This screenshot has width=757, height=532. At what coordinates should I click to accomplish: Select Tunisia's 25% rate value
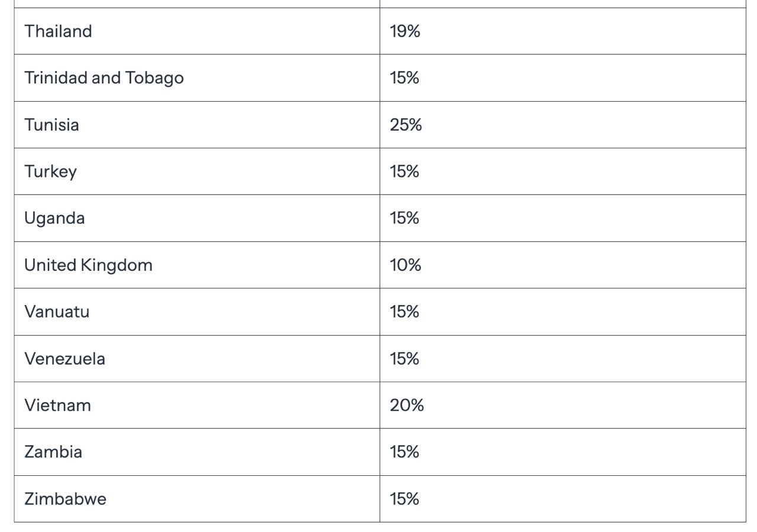(406, 125)
